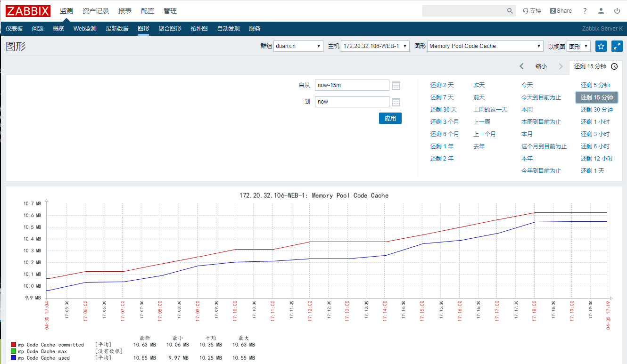The width and height of the screenshot is (627, 364).
Task: Go to 仪表板 submenu
Action: click(14, 29)
